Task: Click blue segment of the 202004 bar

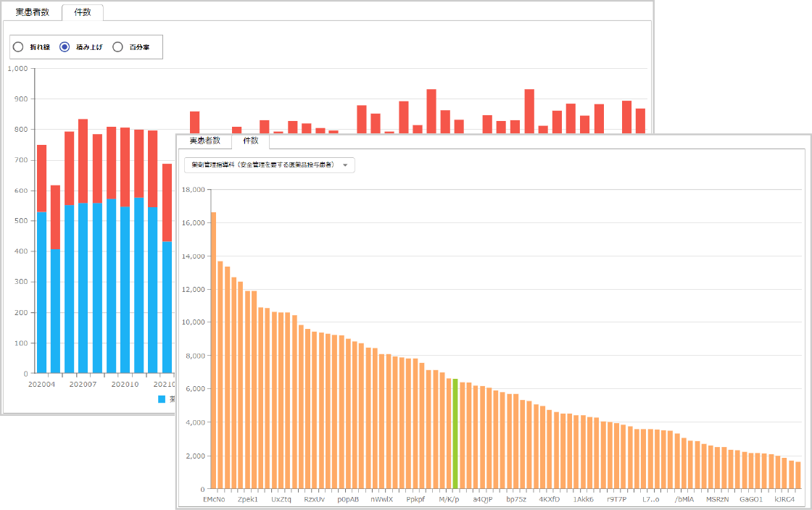Action: (x=41, y=292)
